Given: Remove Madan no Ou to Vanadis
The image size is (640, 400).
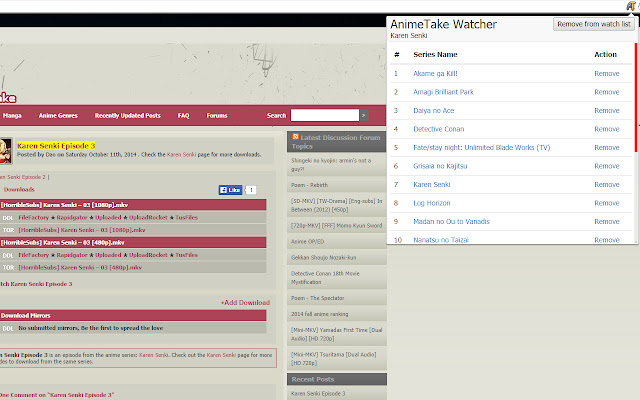Looking at the screenshot, I should pos(607,222).
